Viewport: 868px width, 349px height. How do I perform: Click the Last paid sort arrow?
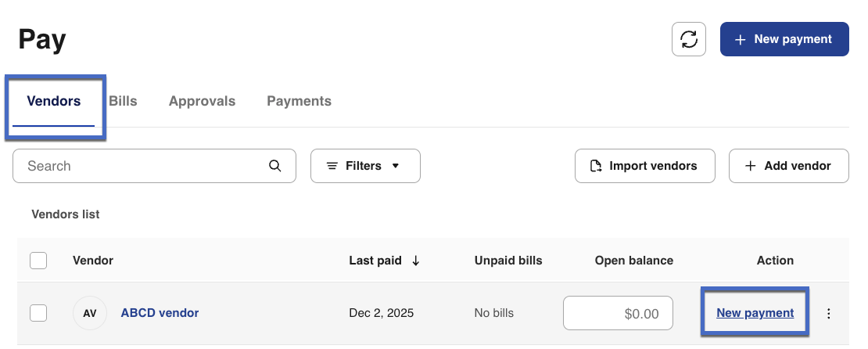(416, 261)
